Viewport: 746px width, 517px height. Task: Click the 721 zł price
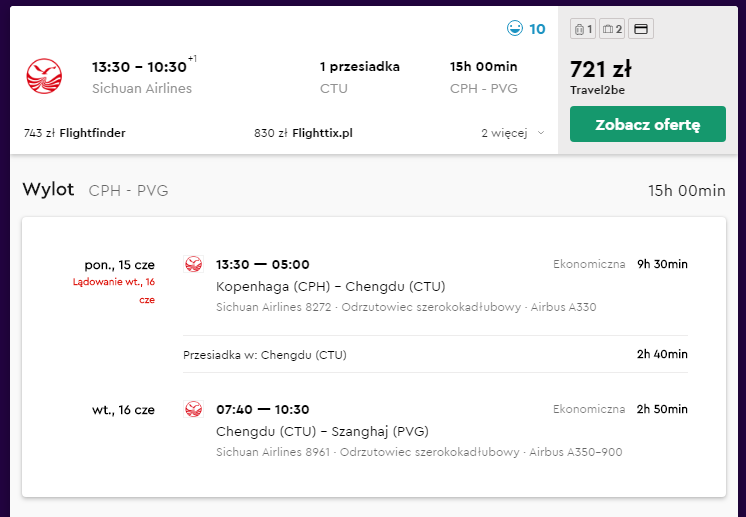point(601,69)
